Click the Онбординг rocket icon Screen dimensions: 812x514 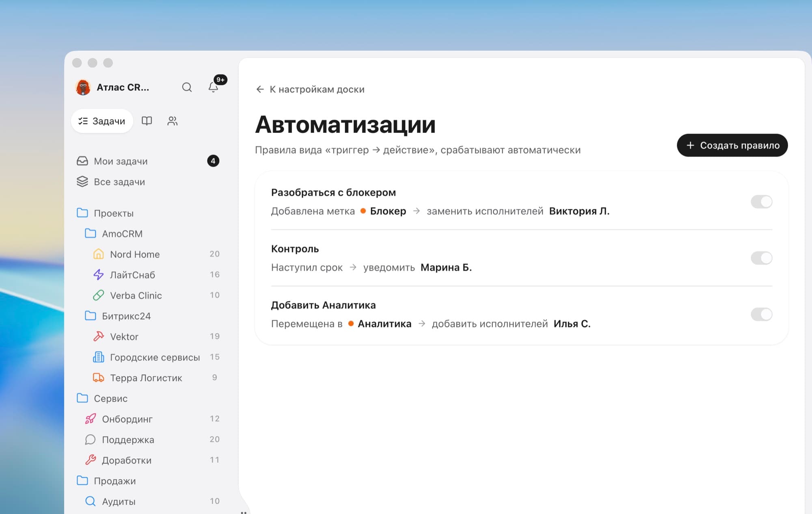(91, 419)
